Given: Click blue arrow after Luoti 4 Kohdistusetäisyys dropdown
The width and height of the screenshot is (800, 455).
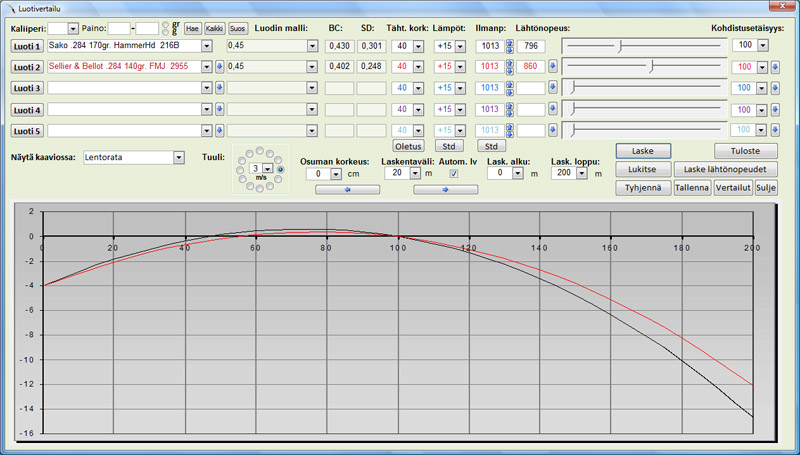Looking at the screenshot, I should (774, 110).
